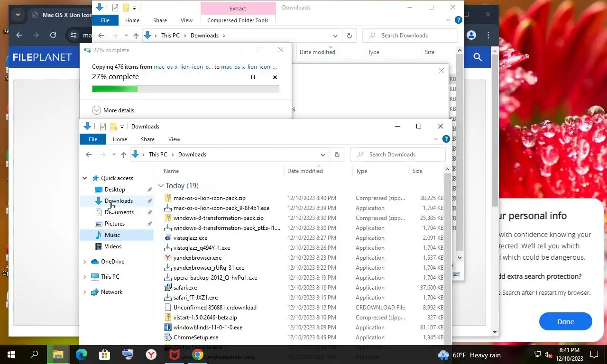Viewport: 607px width, 364px height.
Task: Expand the ribbon chevron in front Explorer
Action: click(x=436, y=139)
